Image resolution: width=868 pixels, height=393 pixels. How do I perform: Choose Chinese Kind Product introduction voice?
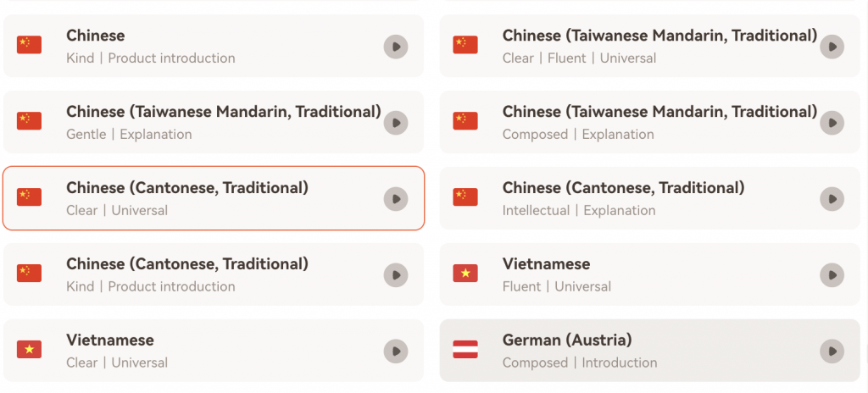pyautogui.click(x=214, y=46)
